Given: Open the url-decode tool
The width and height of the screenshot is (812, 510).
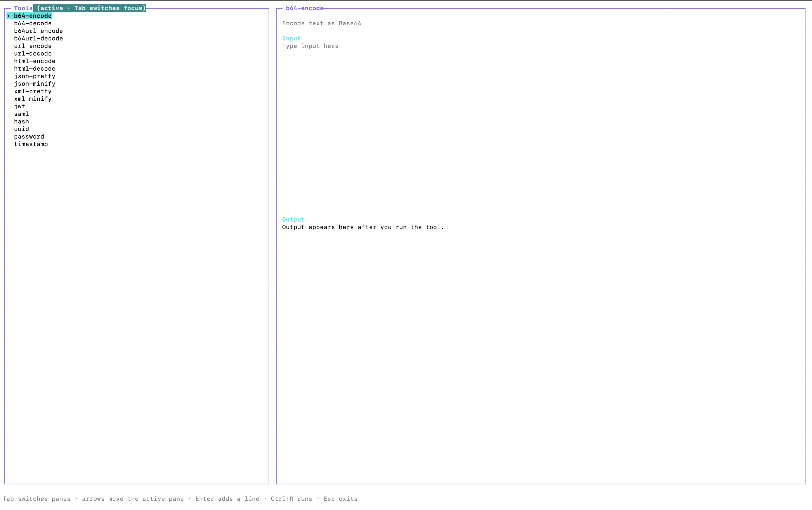Looking at the screenshot, I should click(x=33, y=54).
